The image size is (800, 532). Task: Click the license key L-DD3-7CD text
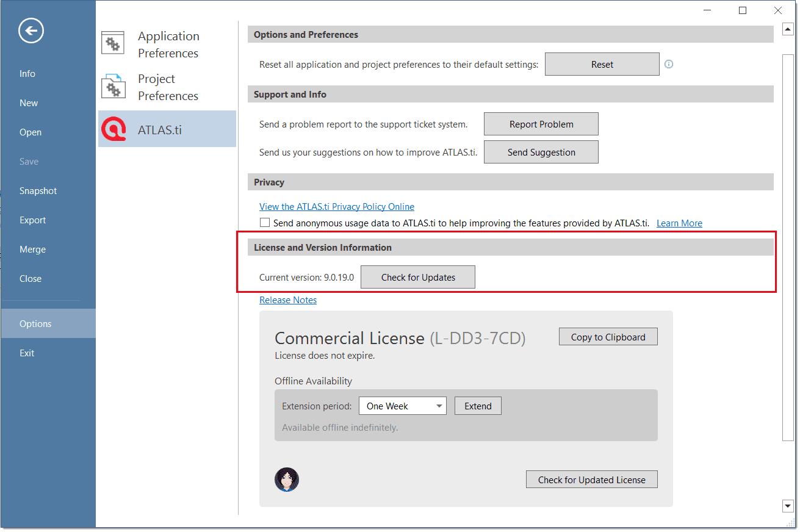coord(478,338)
